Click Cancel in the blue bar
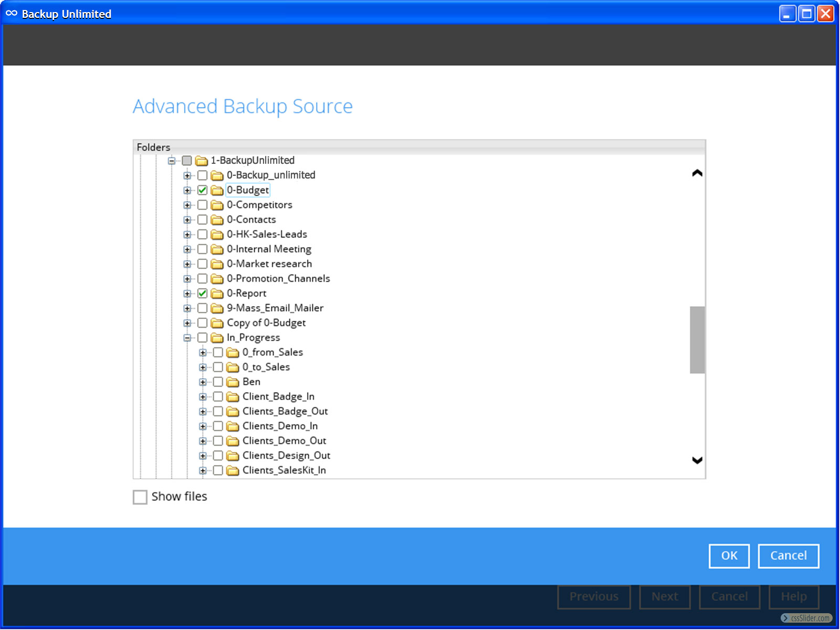The height and width of the screenshot is (630, 840). point(788,555)
